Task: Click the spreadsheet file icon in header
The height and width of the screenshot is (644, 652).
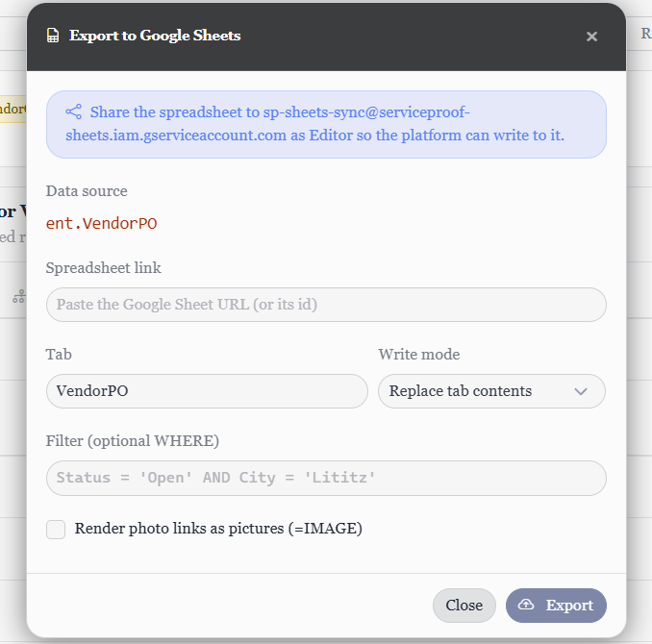Action: point(53,36)
